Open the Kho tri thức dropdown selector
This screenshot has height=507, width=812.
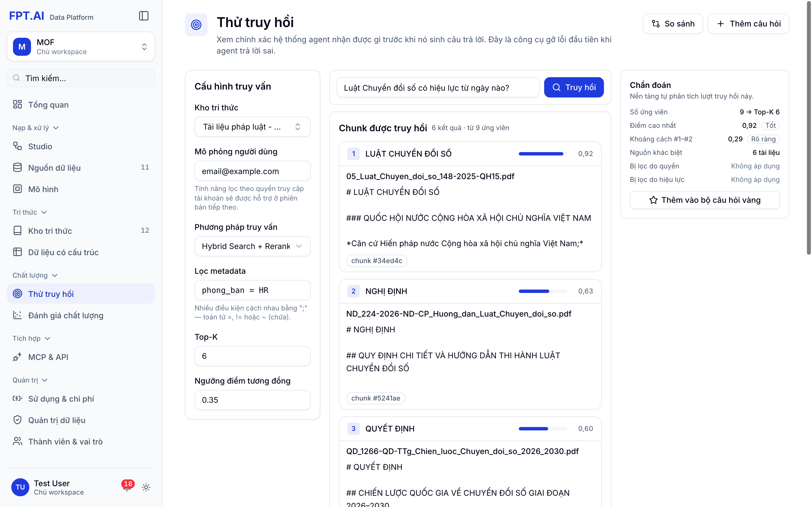click(x=252, y=127)
